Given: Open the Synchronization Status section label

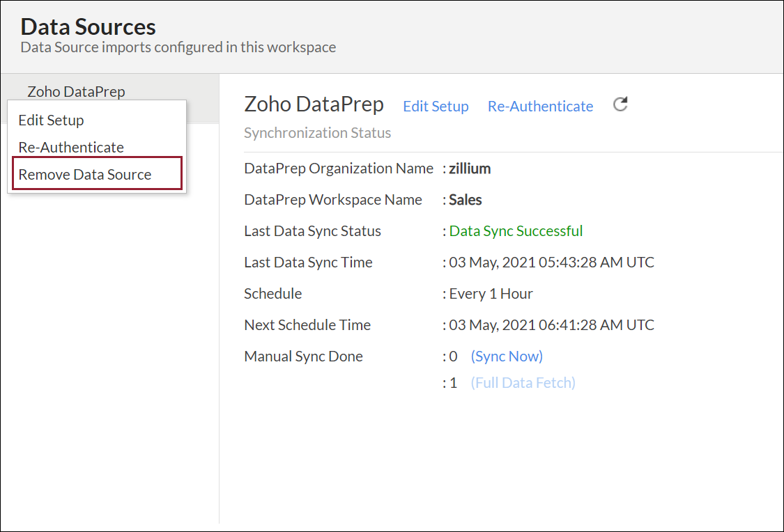Looking at the screenshot, I should click(x=317, y=132).
